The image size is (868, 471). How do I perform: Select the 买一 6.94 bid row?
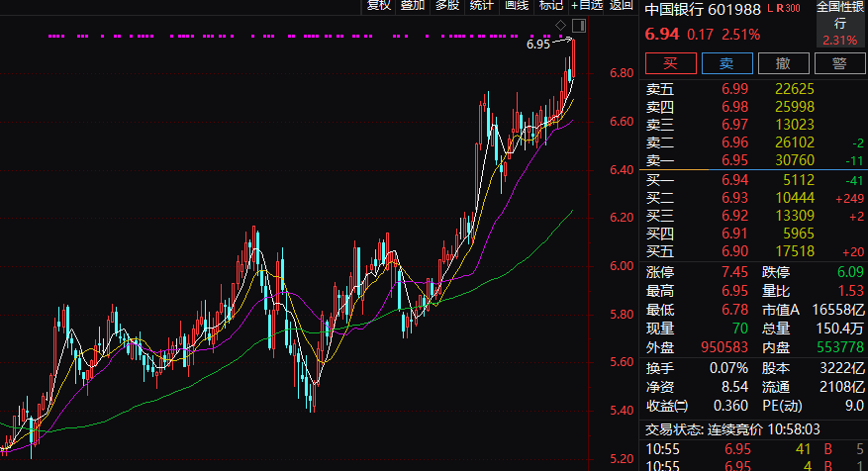pyautogui.click(x=753, y=180)
